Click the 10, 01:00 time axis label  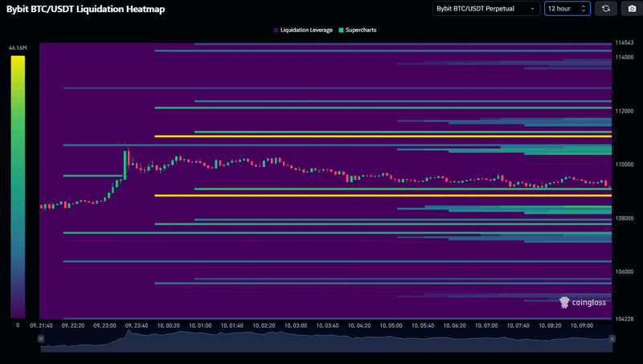coord(200,325)
